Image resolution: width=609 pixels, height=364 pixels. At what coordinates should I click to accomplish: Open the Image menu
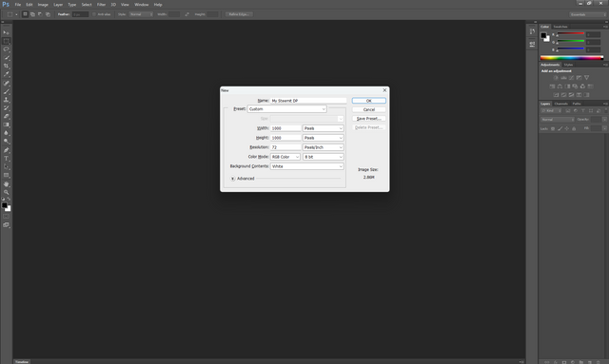coord(43,5)
